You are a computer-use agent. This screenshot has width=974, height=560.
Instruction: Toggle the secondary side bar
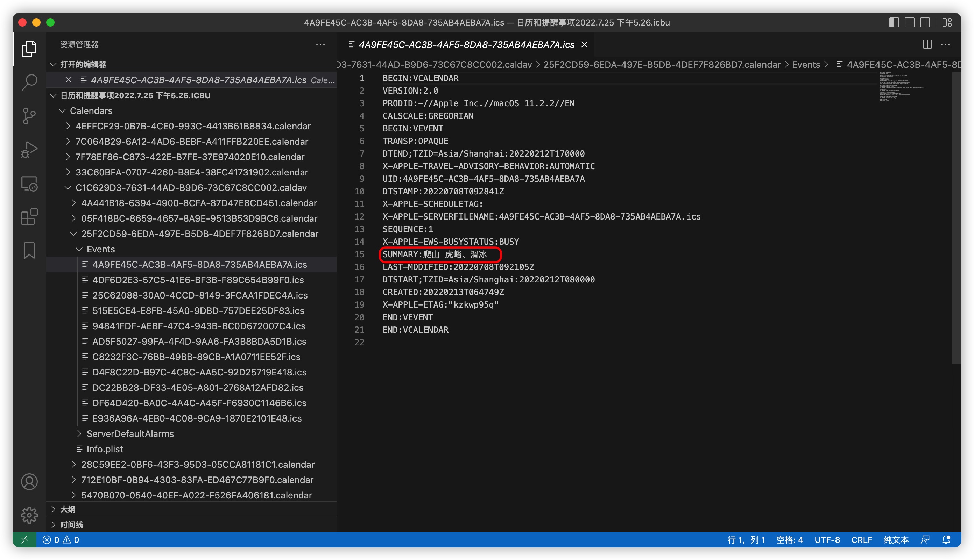point(925,22)
